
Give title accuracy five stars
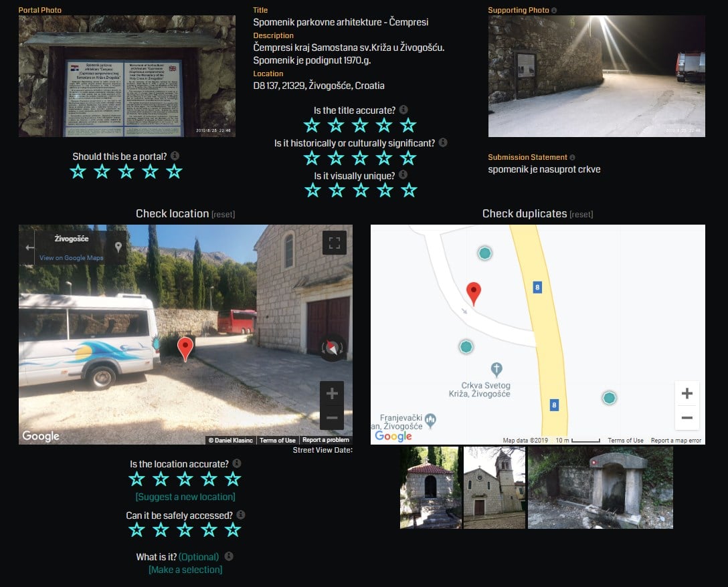pyautogui.click(x=408, y=125)
